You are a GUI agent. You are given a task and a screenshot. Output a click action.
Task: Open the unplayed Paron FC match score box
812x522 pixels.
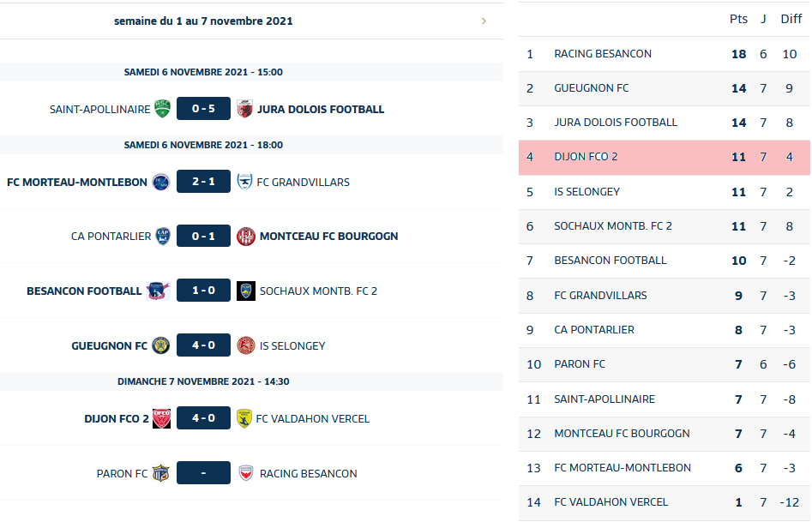click(x=203, y=473)
